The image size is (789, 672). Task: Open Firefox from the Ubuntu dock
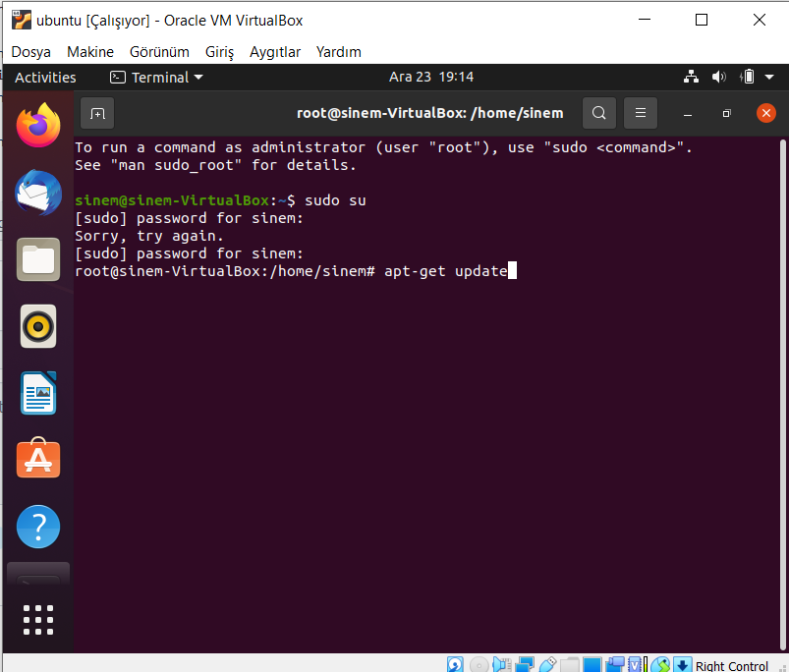(38, 125)
